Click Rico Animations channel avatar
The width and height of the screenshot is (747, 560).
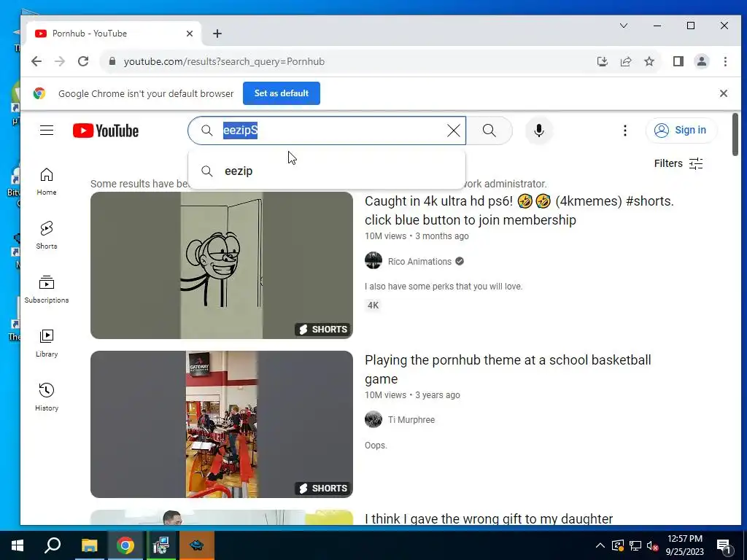tap(373, 261)
